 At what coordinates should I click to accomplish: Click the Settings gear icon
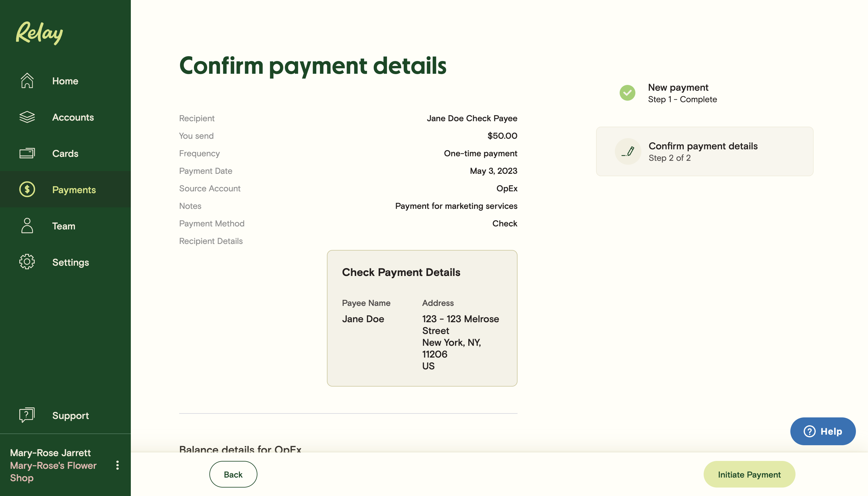pyautogui.click(x=27, y=262)
